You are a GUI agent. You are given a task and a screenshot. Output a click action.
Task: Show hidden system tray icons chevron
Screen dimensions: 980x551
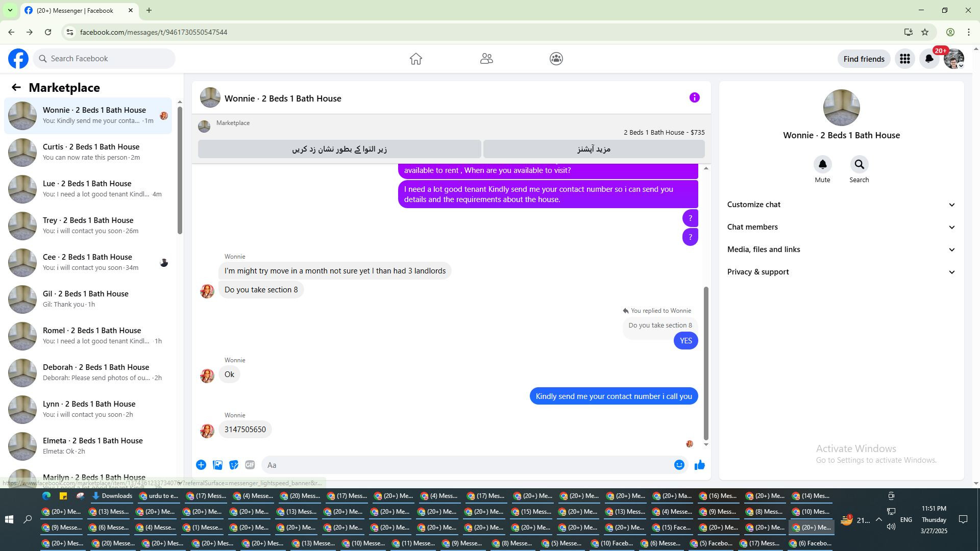point(878,520)
